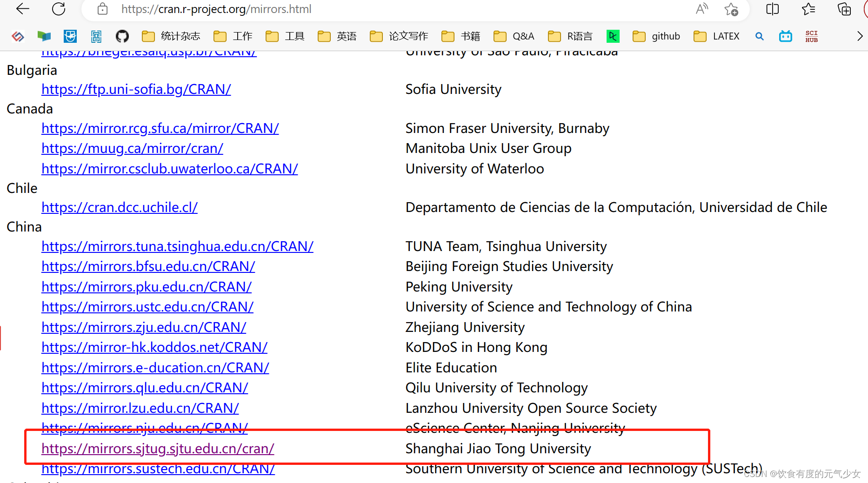
Task: Open the 工作 bookmark folder
Action: [233, 36]
